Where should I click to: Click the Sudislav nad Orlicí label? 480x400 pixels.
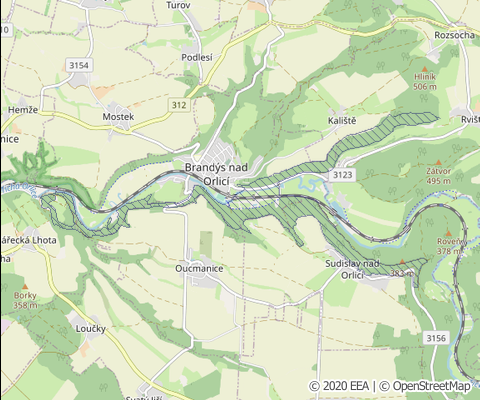pyautogui.click(x=352, y=269)
